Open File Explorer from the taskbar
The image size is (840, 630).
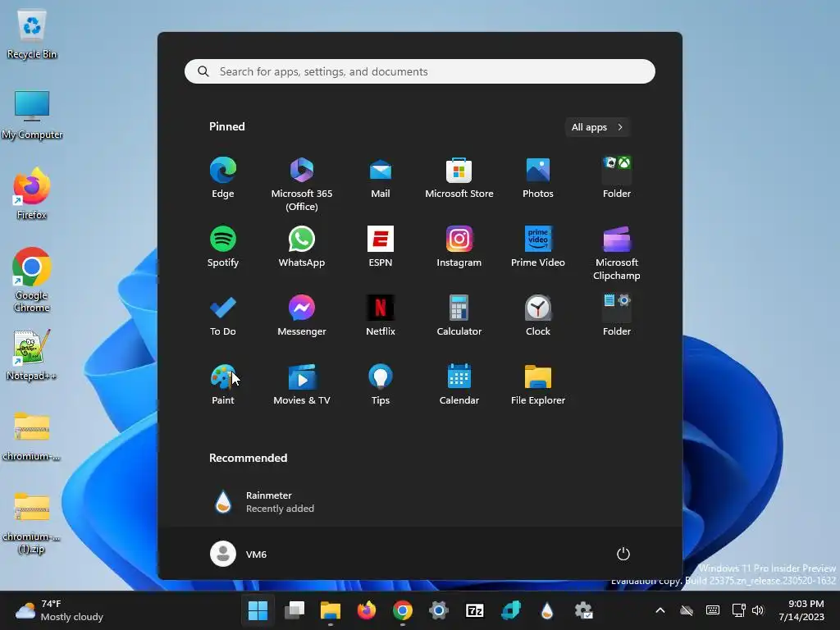[331, 610]
